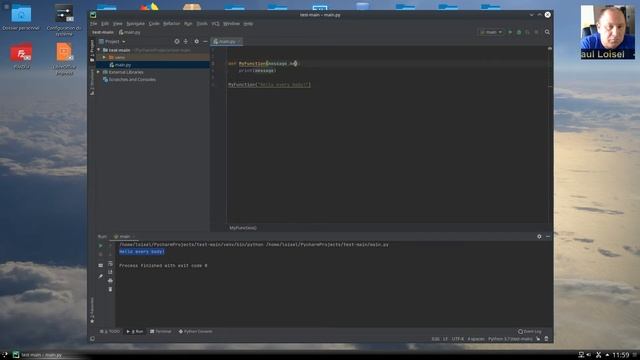The width and height of the screenshot is (640, 360).
Task: Click layout icon in Run panel sidebar
Action: (101, 265)
